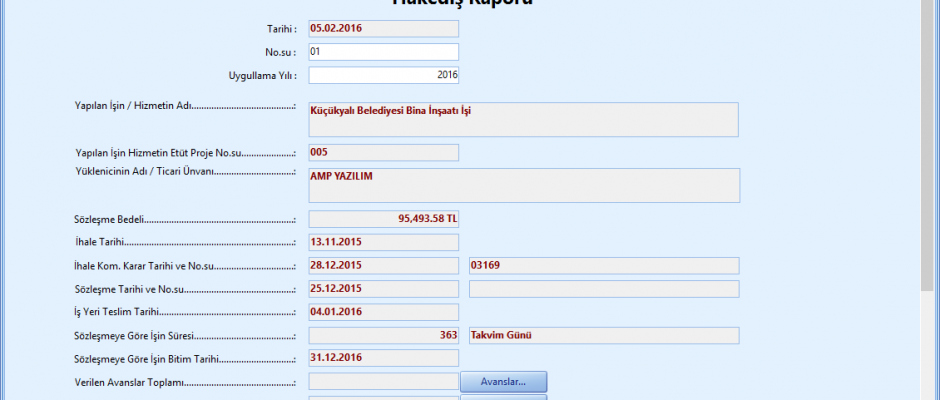Focus the No.su field containing 01
Screen dimensions: 940x400
pyautogui.click(x=383, y=52)
